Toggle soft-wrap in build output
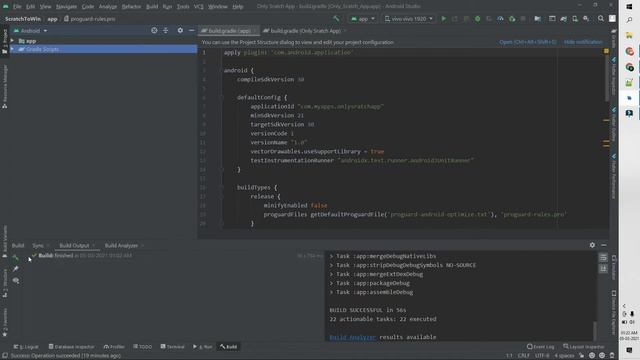Screen dimensions: 640x360 click(603, 258)
